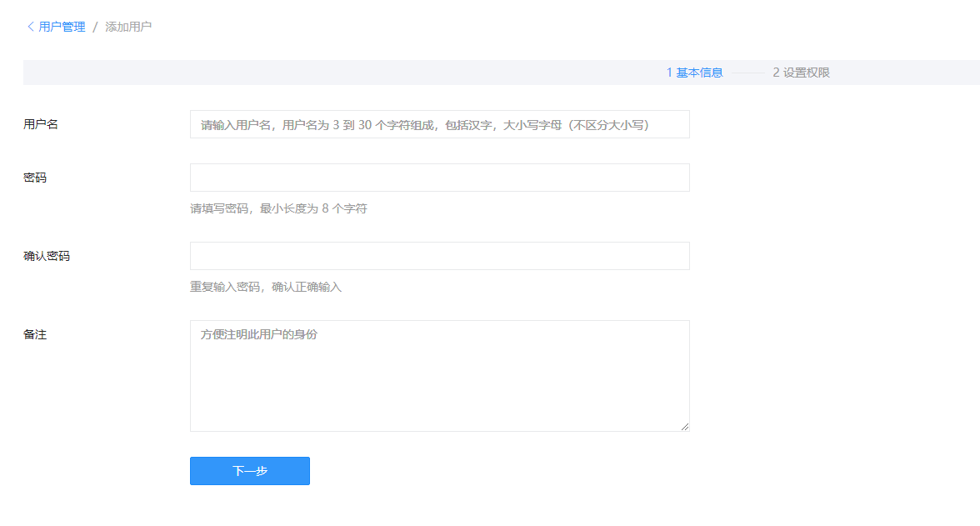Focus the 确认密码 input field

tap(439, 256)
